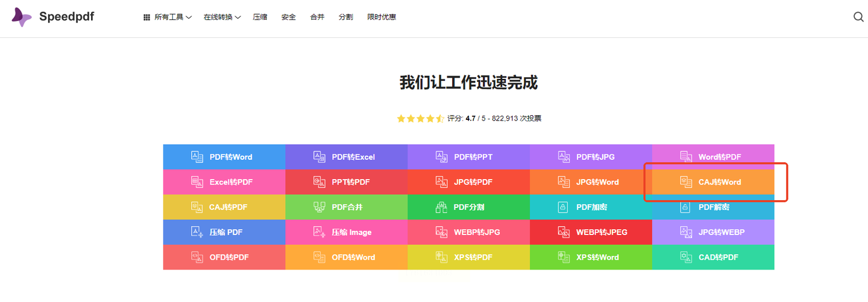Open the OFD转Word converter tile
Screen dimensions: 868x302
point(346,257)
